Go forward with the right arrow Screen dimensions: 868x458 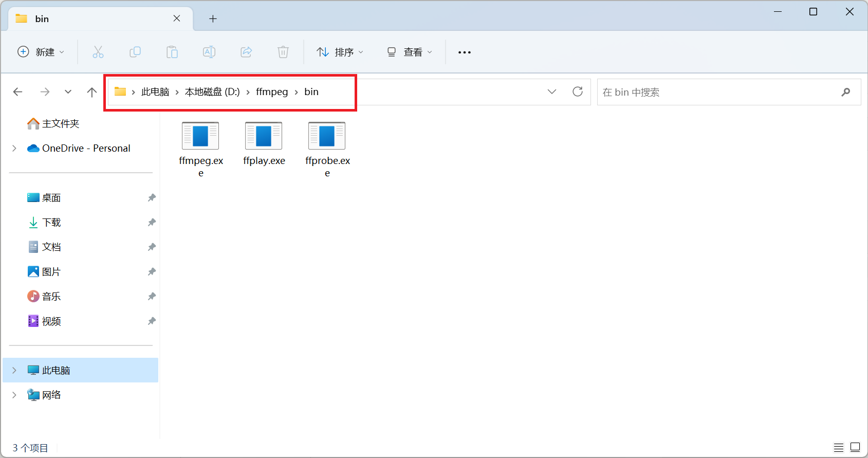tap(45, 92)
